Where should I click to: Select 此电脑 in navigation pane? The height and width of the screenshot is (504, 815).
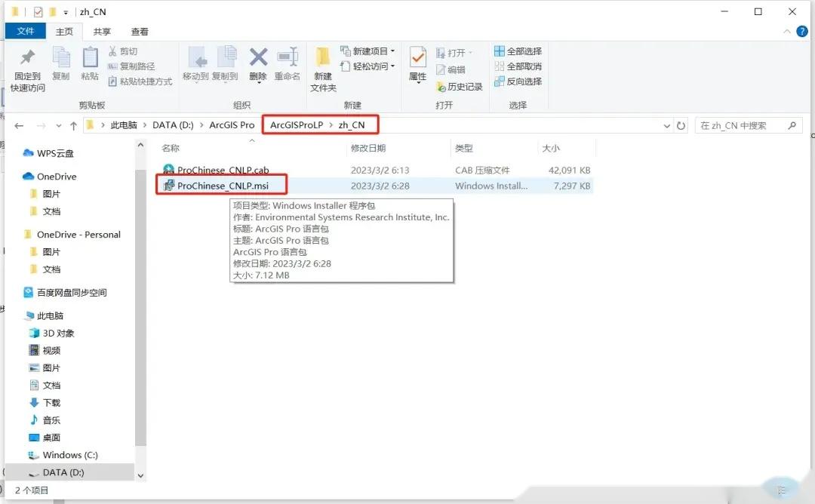pos(50,316)
